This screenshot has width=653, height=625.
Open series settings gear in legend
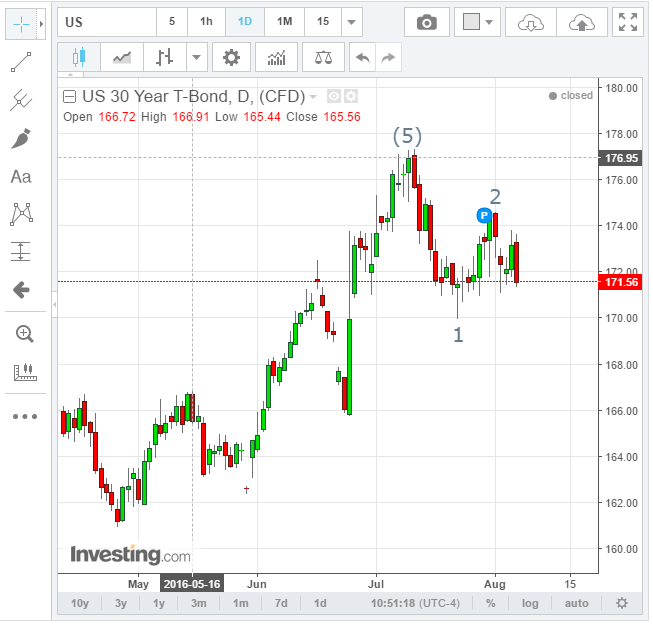click(351, 97)
